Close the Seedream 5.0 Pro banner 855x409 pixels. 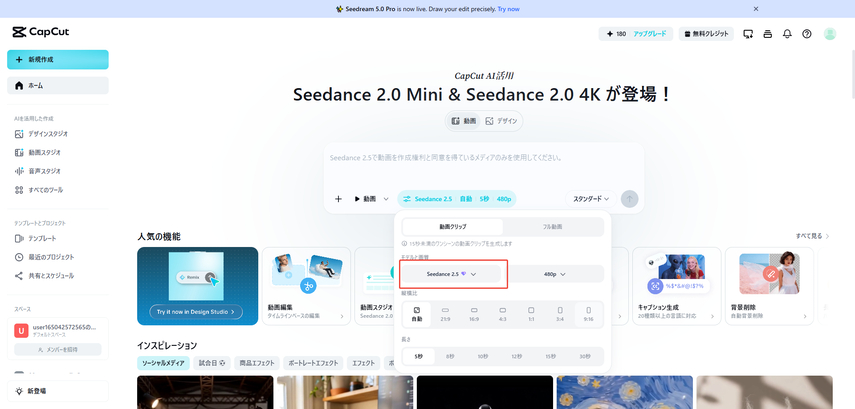tap(756, 9)
